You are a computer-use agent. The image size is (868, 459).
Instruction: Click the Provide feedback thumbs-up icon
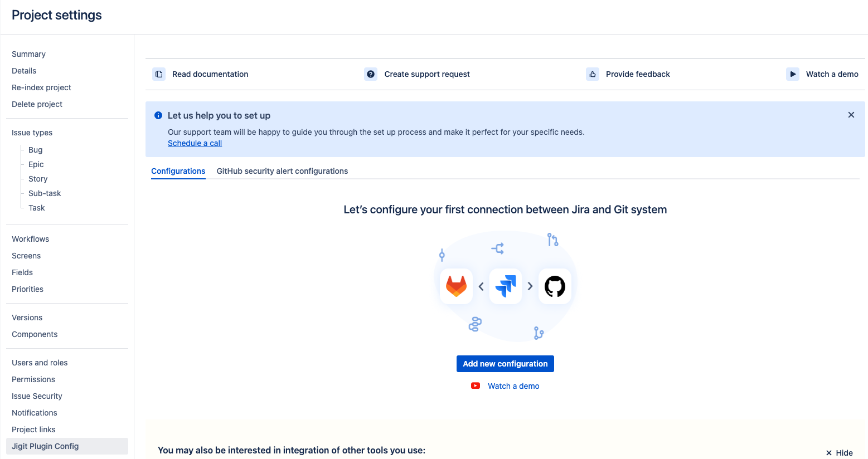593,74
